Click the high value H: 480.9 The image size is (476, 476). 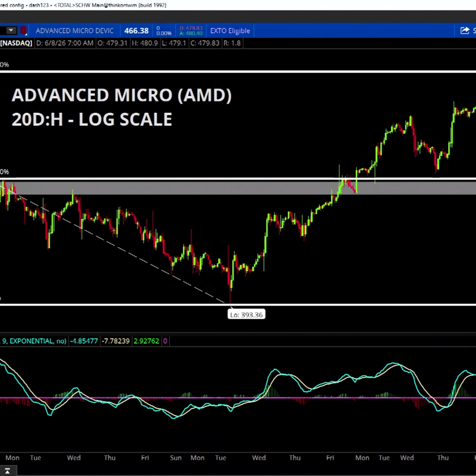(x=145, y=43)
